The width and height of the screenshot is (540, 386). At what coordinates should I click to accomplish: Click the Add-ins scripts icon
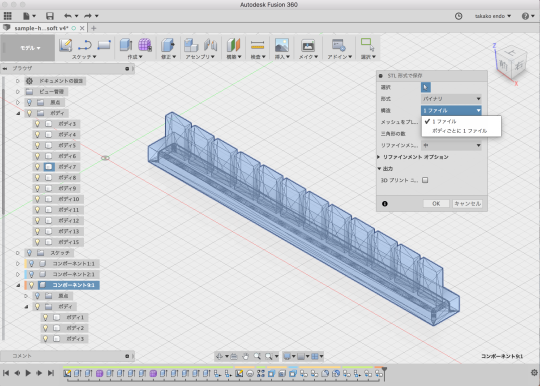pyautogui.click(x=339, y=45)
